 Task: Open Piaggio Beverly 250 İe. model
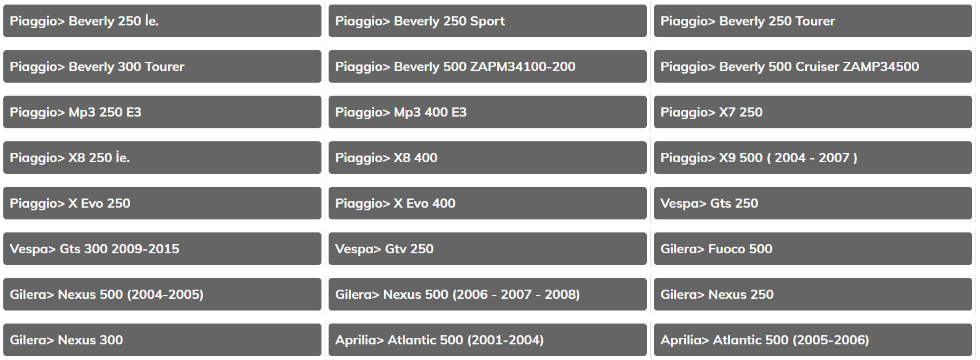point(162,21)
